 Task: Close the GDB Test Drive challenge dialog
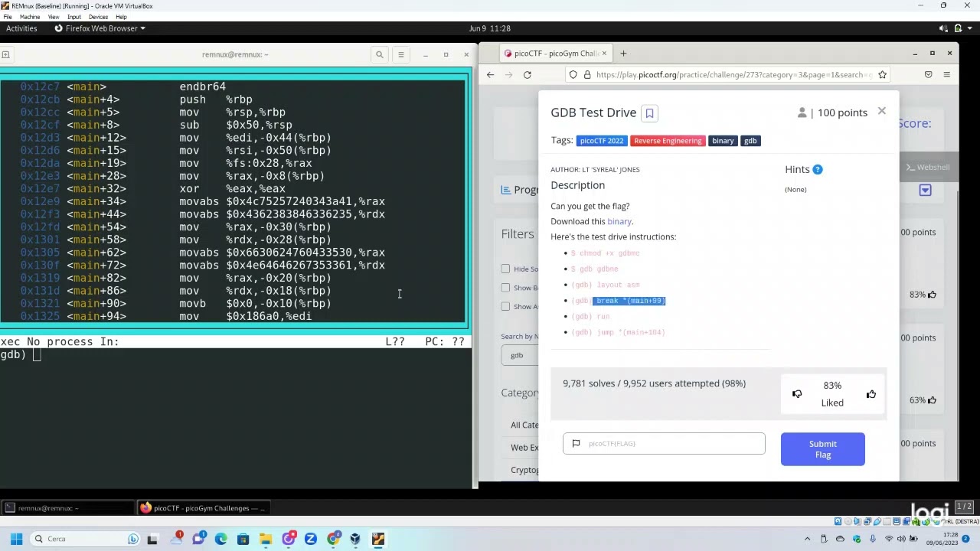[881, 112]
